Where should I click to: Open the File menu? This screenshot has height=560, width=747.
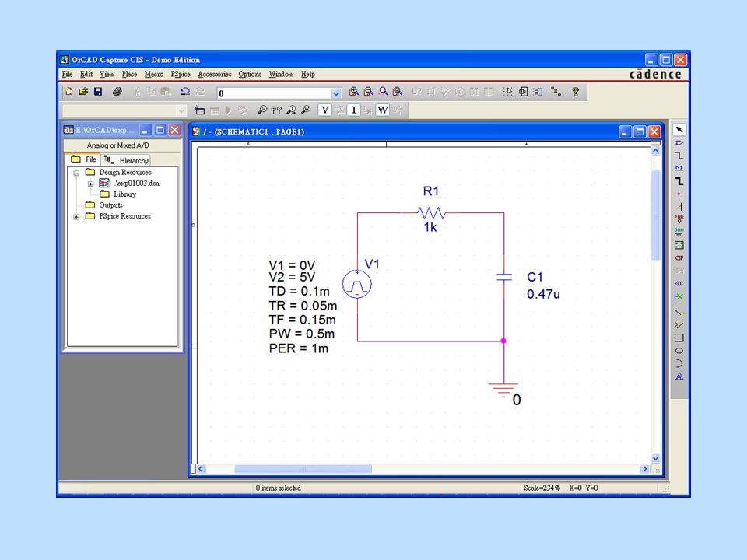[67, 75]
